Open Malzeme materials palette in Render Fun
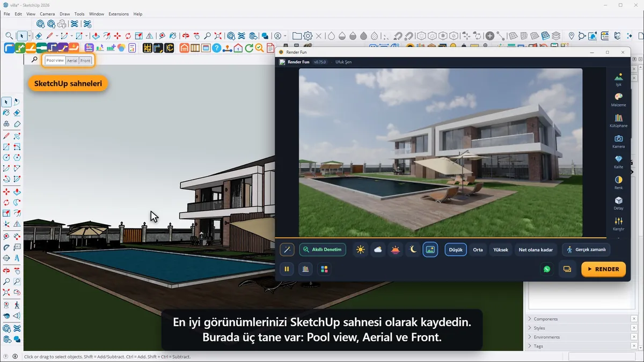 (x=618, y=100)
